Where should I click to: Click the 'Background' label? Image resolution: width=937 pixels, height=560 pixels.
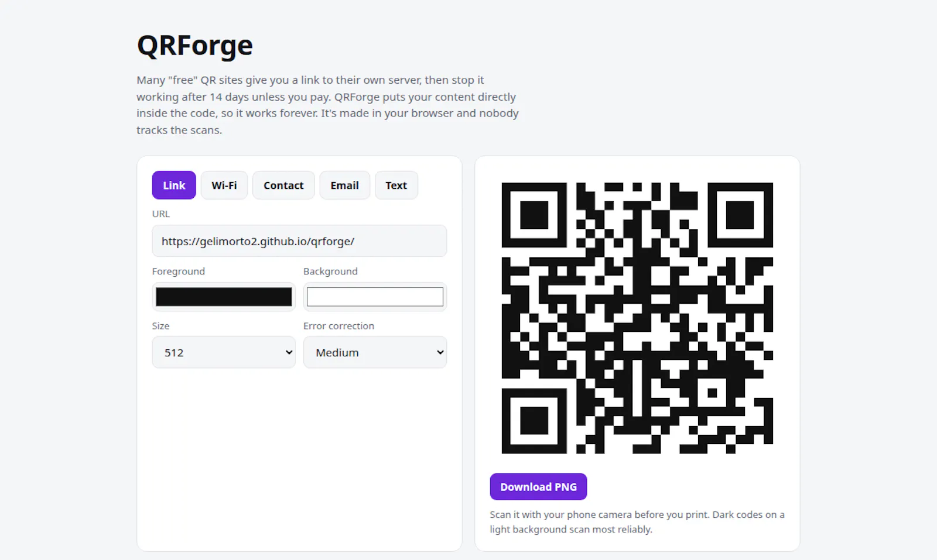330,272
